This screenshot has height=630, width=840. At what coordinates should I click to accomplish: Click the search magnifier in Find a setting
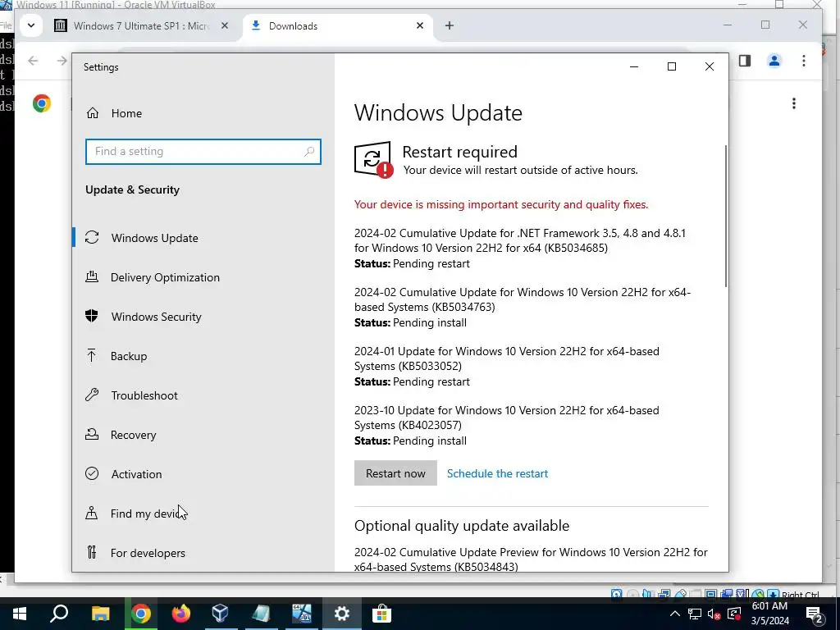click(309, 152)
